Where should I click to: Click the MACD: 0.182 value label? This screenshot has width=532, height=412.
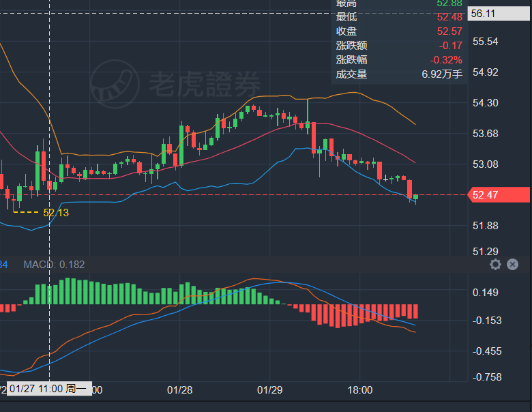[x=54, y=265]
